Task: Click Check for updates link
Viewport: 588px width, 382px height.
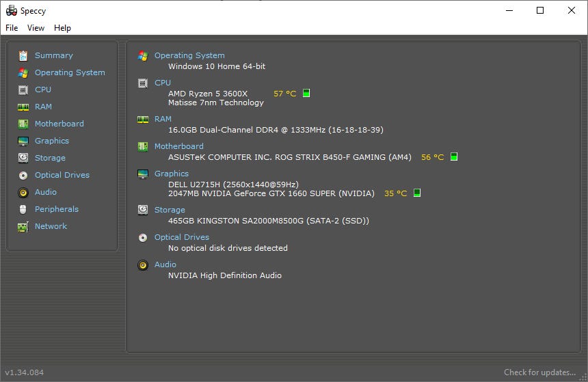Action: point(539,372)
